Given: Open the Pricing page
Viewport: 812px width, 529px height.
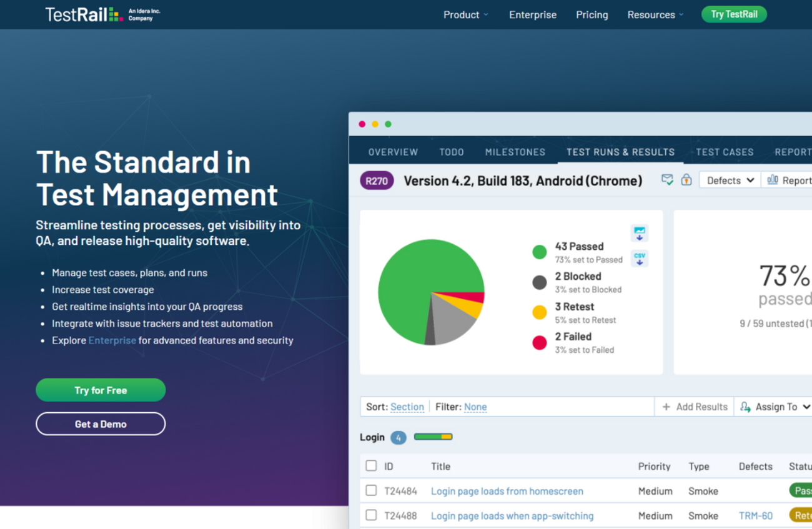Looking at the screenshot, I should coord(592,14).
